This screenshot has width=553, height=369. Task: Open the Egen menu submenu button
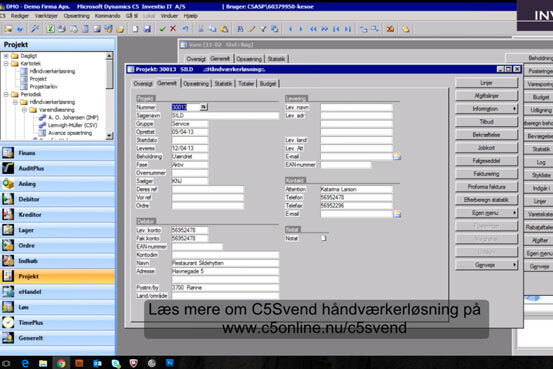(486, 213)
